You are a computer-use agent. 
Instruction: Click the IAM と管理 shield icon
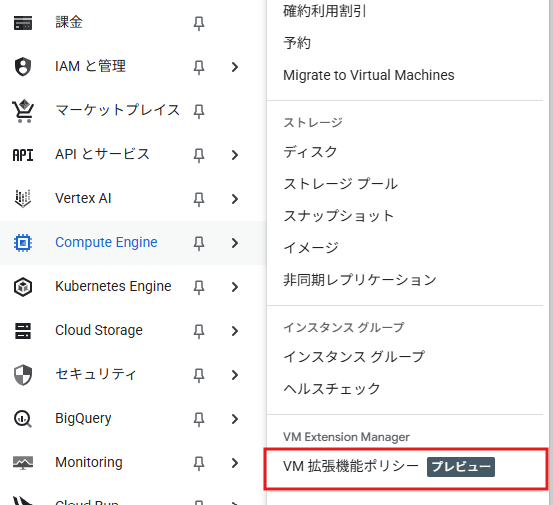(x=23, y=67)
